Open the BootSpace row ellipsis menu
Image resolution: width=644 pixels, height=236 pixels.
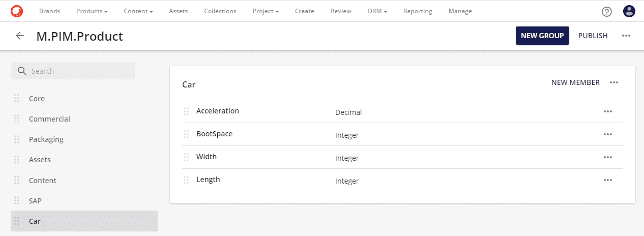click(607, 134)
